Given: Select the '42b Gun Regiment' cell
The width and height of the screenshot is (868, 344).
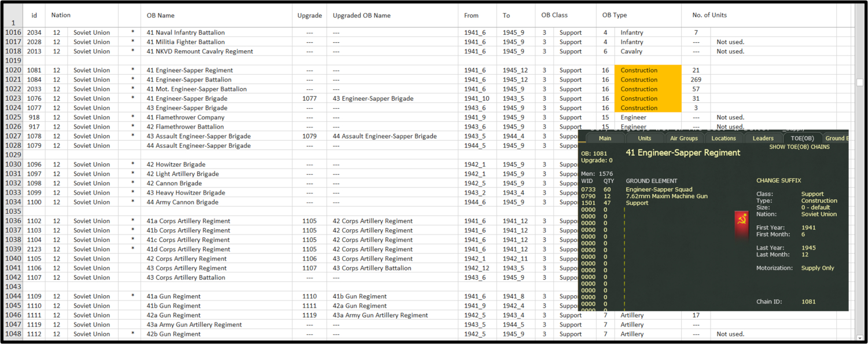Looking at the screenshot, I should pyautogui.click(x=216, y=334).
